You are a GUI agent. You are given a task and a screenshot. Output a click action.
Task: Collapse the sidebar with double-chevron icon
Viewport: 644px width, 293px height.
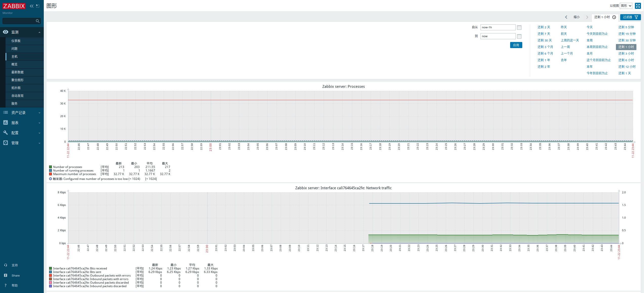32,6
